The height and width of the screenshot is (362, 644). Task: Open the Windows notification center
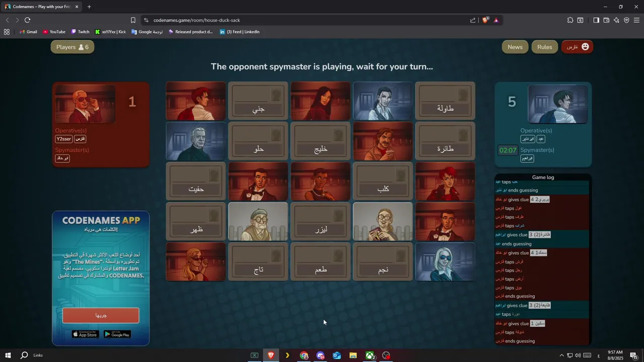pyautogui.click(x=634, y=355)
